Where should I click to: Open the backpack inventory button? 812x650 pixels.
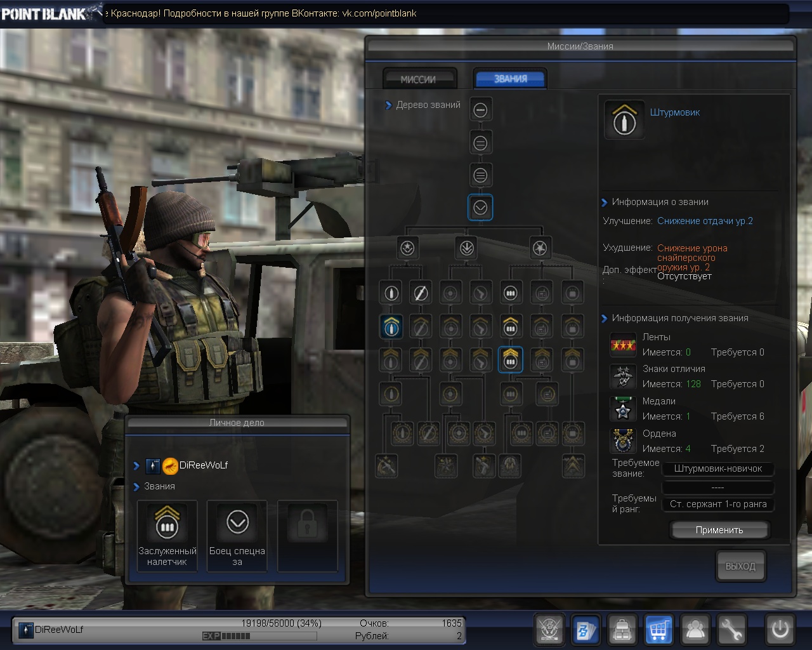click(622, 630)
